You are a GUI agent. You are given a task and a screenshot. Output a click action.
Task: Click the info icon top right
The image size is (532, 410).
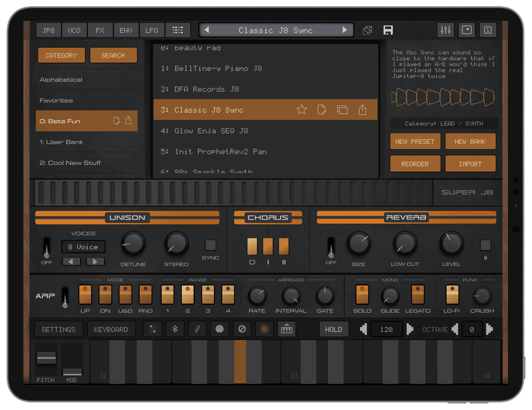pos(487,30)
